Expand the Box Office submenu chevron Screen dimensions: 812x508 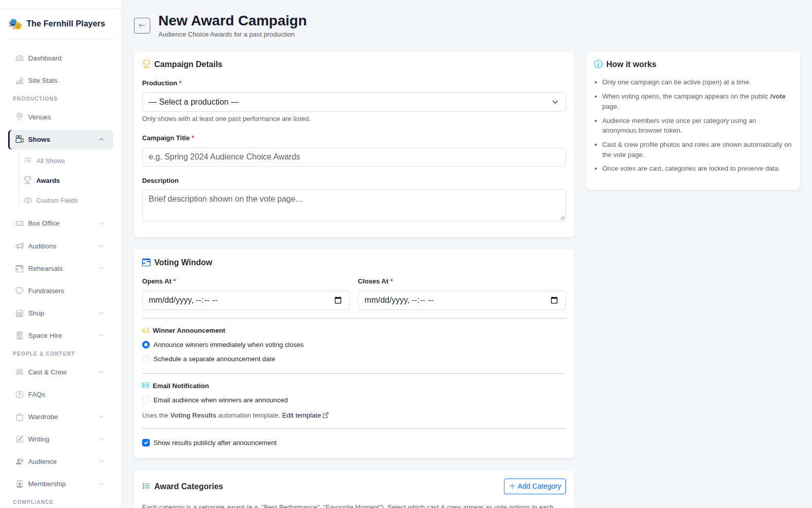point(101,224)
